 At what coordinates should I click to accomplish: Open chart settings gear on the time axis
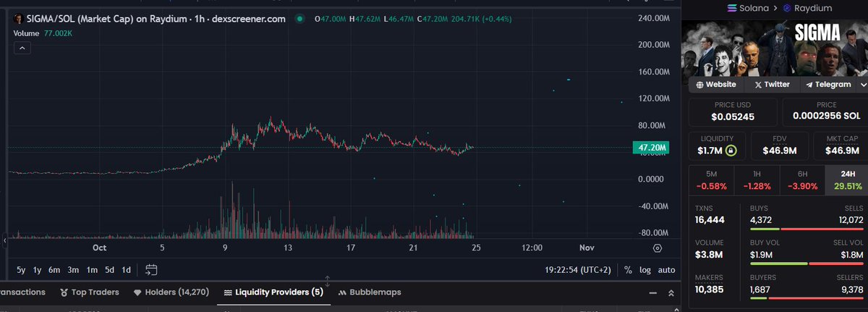pos(657,248)
